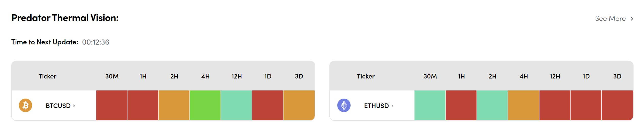Click the Ethereum logo icon

(344, 105)
